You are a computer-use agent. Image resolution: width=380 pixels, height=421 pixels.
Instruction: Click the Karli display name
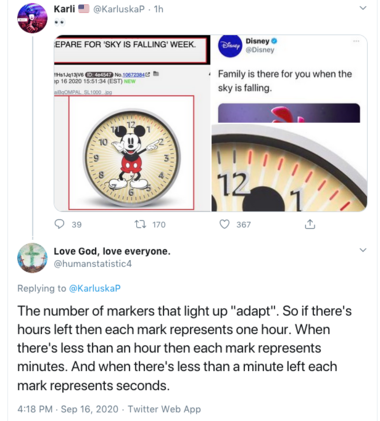[64, 9]
